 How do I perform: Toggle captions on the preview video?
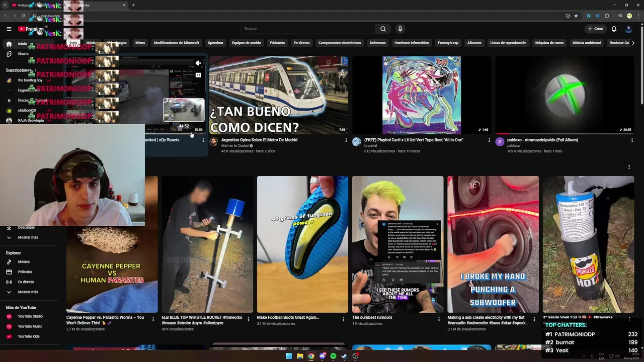tap(198, 75)
